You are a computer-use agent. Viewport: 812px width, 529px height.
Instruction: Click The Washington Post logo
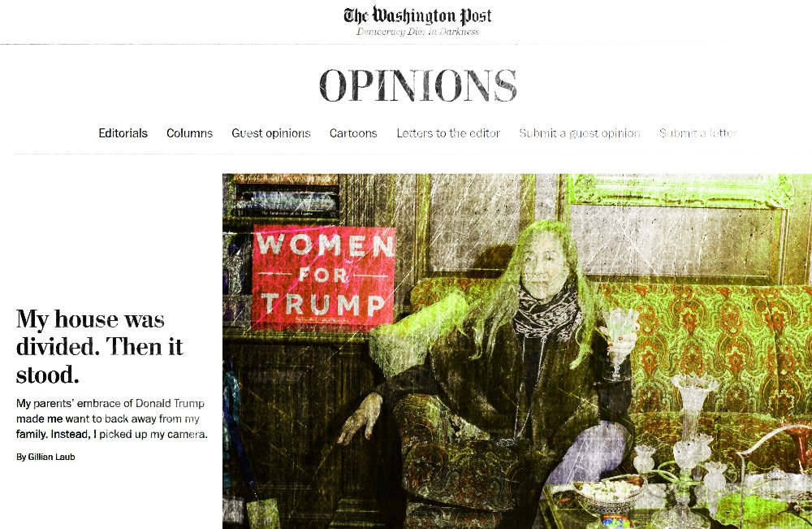coord(417,15)
